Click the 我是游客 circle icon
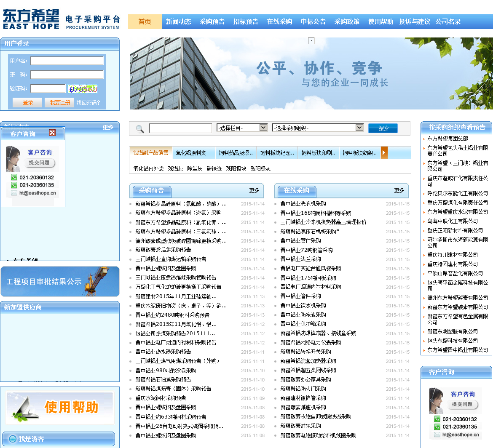 (x=13, y=439)
